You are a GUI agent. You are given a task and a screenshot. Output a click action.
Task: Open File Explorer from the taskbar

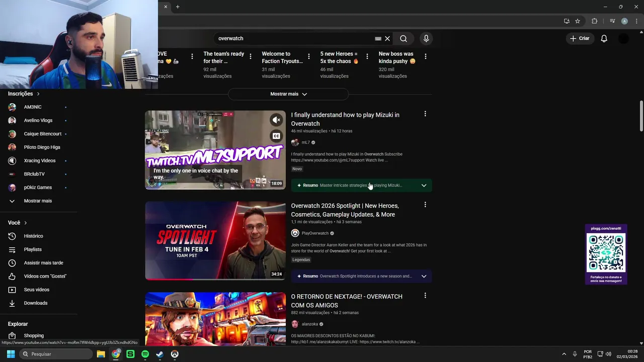pos(101,354)
